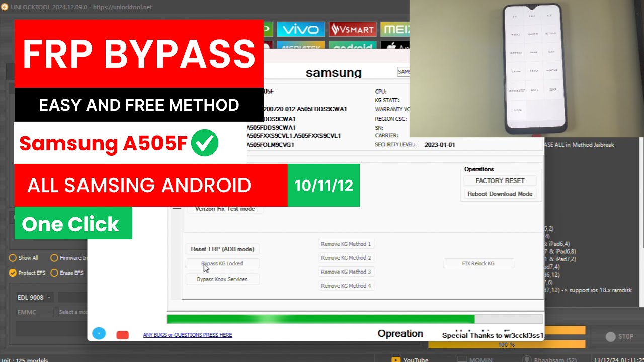Click the webcam phone preview thumbnail
The height and width of the screenshot is (362, 644).
click(527, 68)
